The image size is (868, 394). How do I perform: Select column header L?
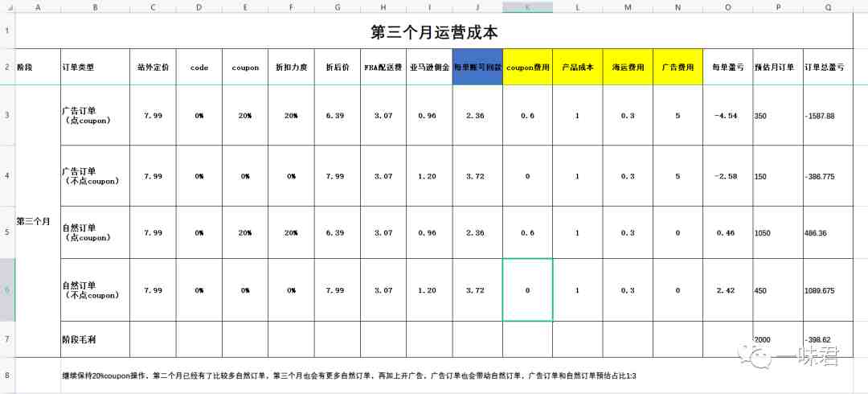coord(577,7)
